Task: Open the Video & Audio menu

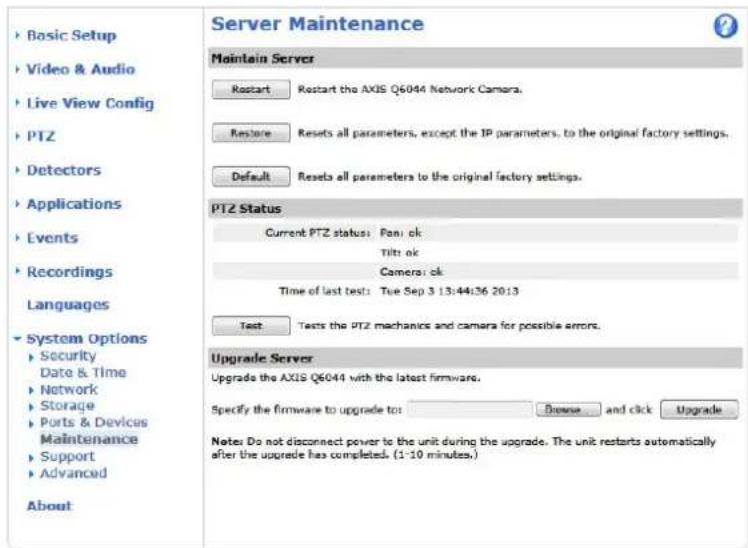Action: coord(81,69)
